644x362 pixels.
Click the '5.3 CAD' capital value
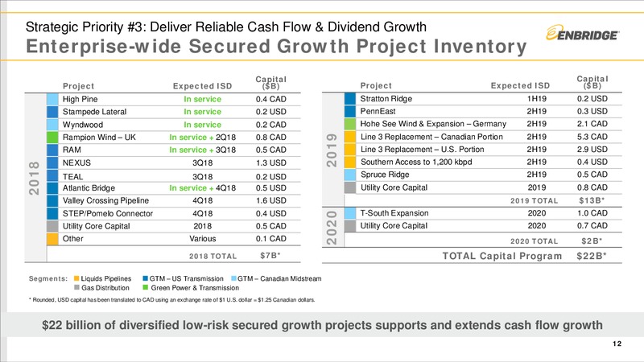[592, 137]
